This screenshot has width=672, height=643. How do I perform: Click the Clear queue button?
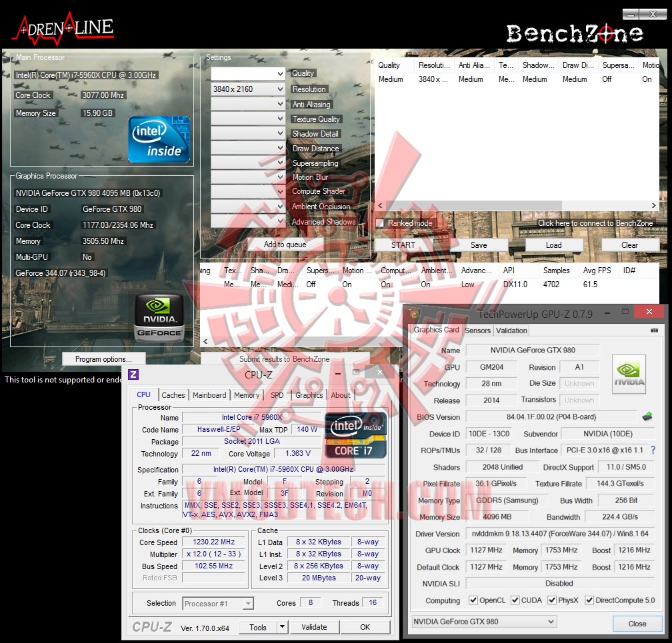[629, 245]
